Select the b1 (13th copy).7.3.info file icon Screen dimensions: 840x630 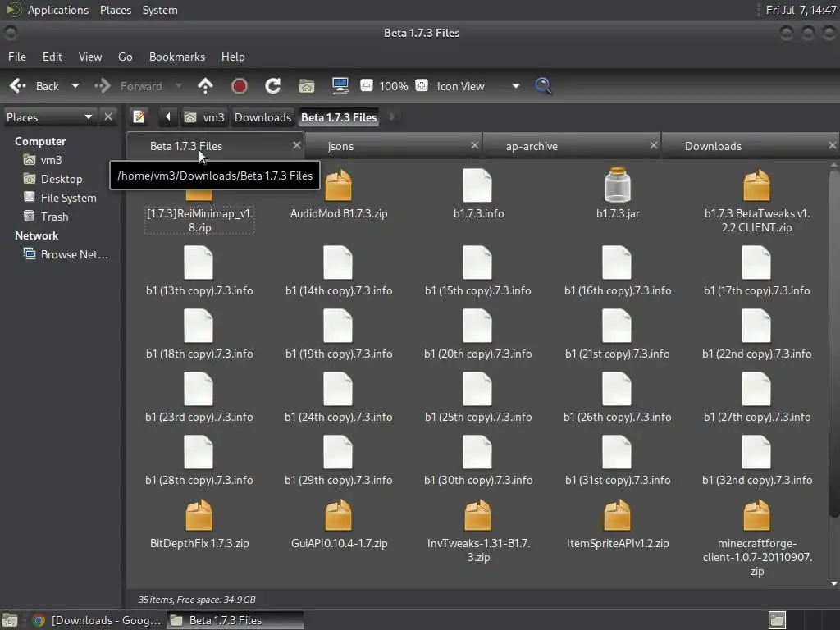coord(199,262)
